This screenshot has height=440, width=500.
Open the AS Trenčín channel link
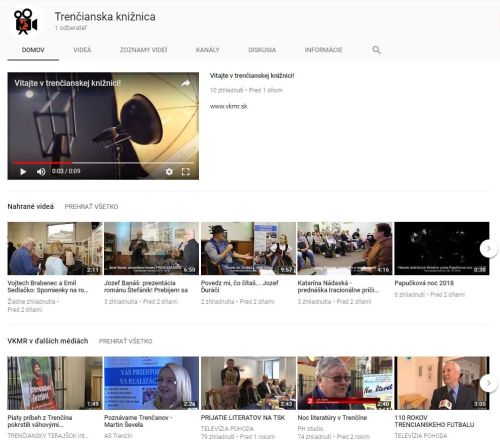click(118, 436)
